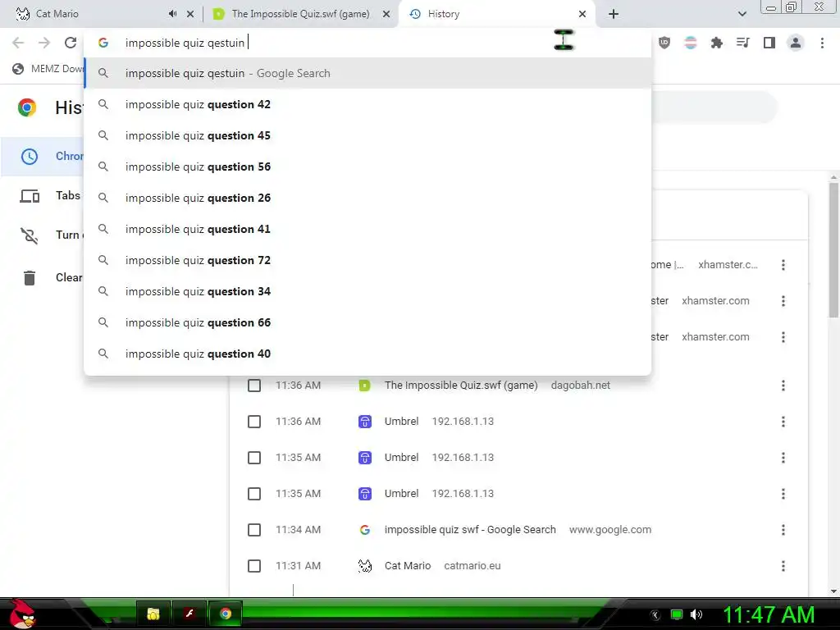This screenshot has height=630, width=840.
Task: Close the History tab
Action: click(582, 14)
